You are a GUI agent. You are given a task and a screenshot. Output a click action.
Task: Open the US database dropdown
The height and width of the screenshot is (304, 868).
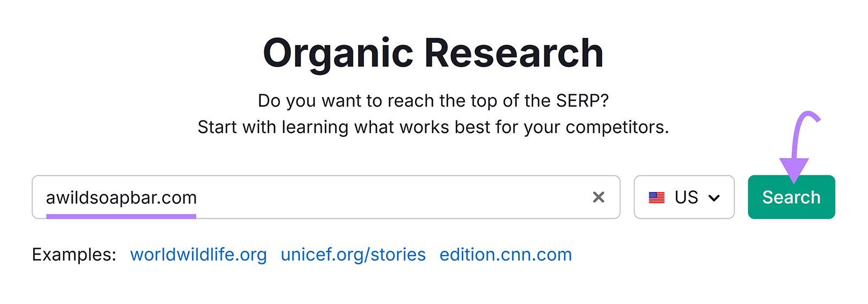(684, 197)
